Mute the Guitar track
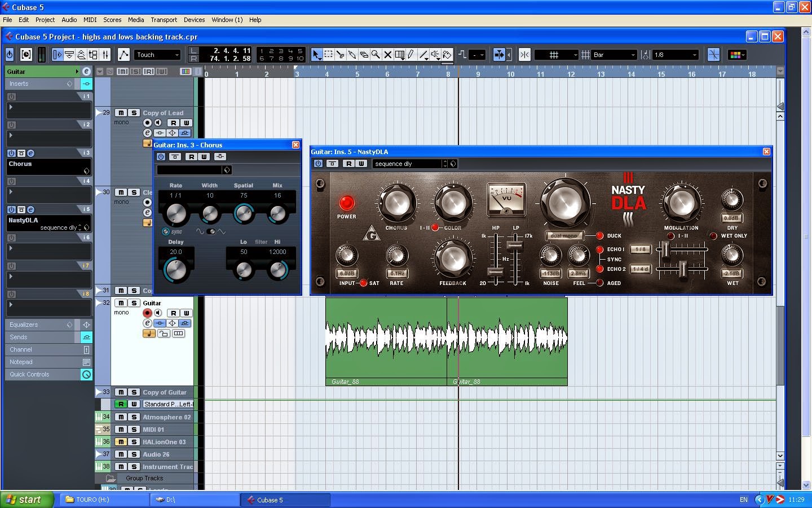 click(x=121, y=303)
